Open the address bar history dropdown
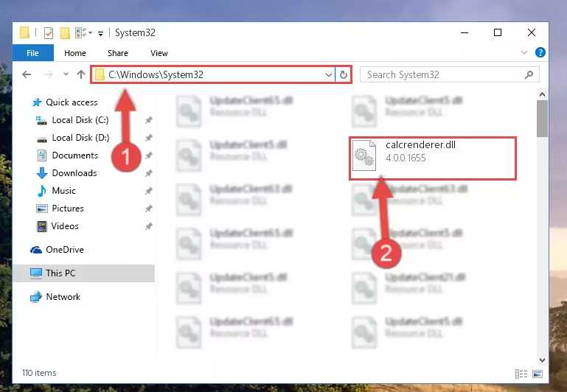The height and width of the screenshot is (392, 567). (x=328, y=74)
